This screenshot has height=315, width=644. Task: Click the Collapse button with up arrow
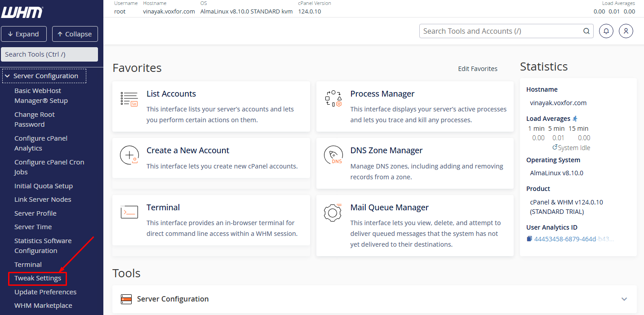click(75, 34)
